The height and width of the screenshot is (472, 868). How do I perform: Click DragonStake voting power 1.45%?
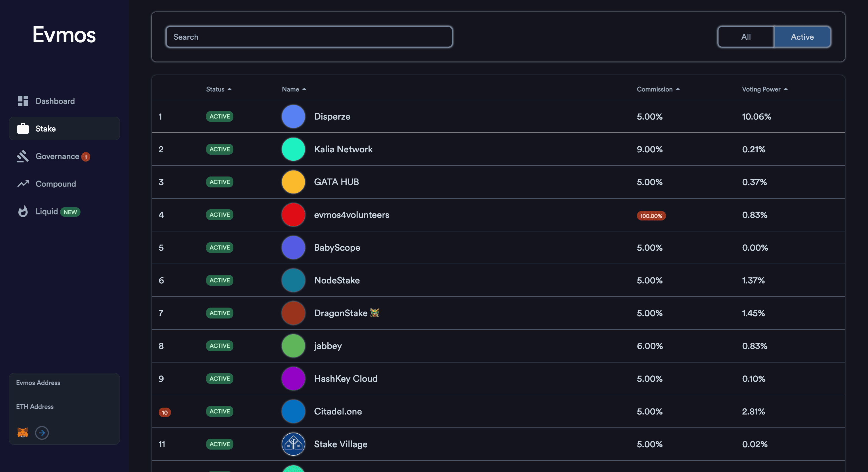click(753, 313)
